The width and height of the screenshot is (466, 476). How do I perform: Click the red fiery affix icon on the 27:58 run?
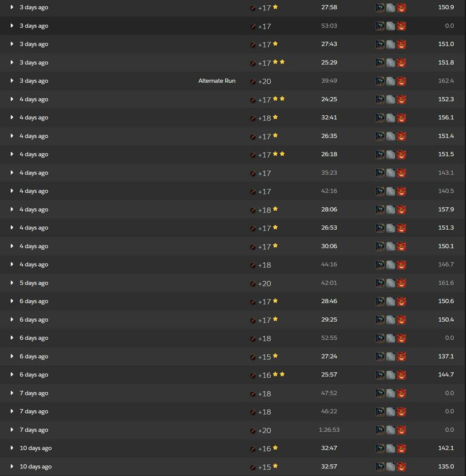click(401, 8)
